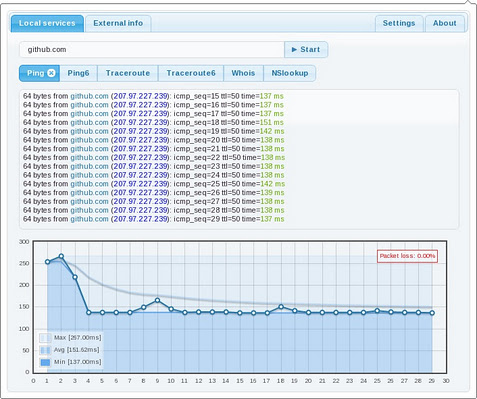Close the Ping tab with x icon

[x=51, y=73]
